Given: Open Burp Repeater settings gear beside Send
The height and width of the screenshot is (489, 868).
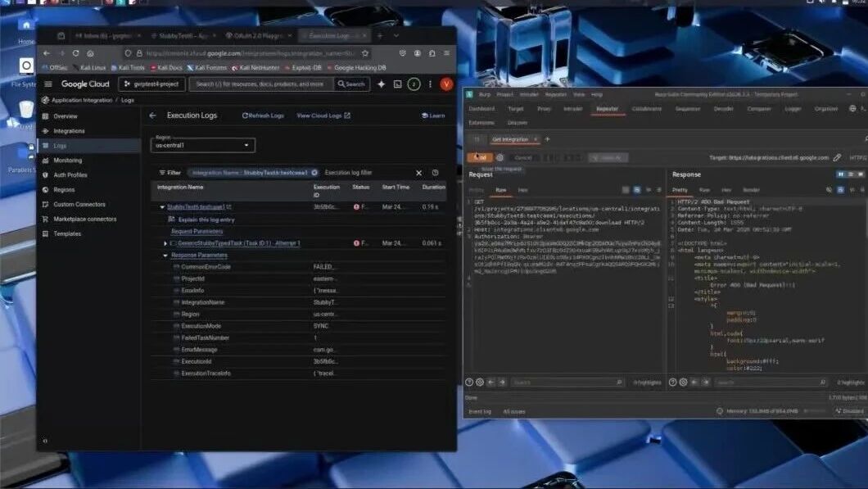Looking at the screenshot, I should point(500,158).
